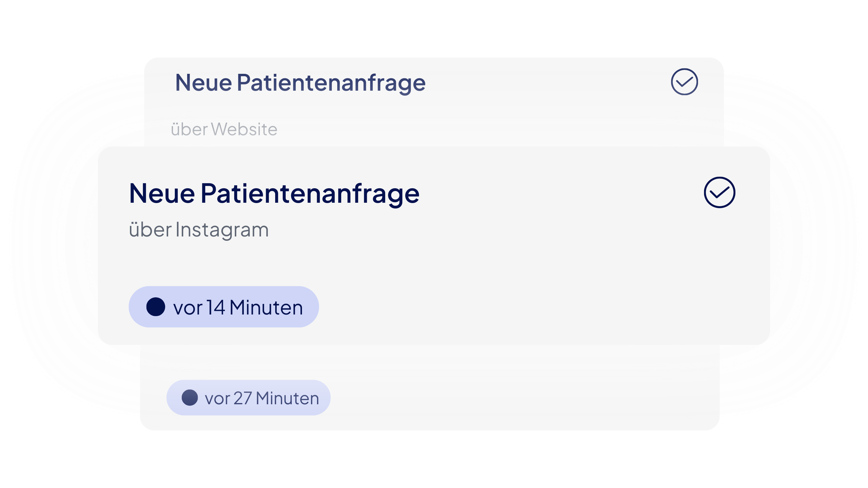
Task: Click the dark dot in 14 Minuten badge
Action: pyautogui.click(x=155, y=307)
